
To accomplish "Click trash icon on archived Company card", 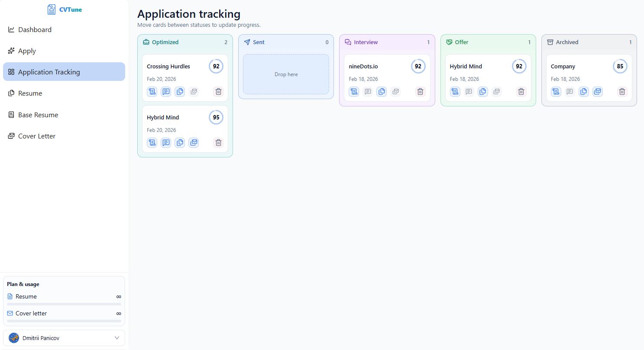I will point(622,92).
